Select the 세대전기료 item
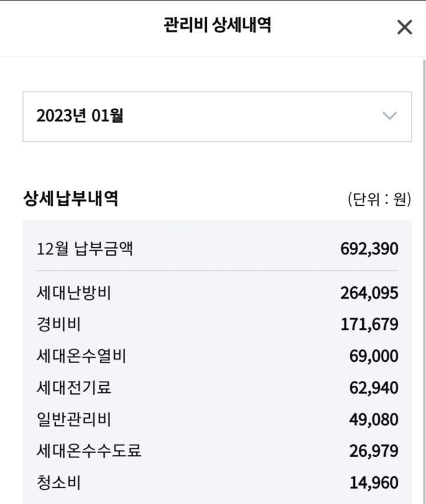The image size is (426, 504). click(x=73, y=388)
